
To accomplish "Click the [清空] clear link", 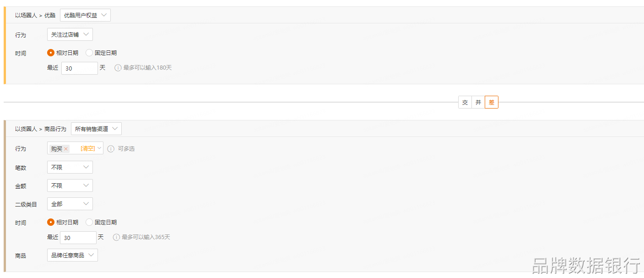I will (x=87, y=148).
